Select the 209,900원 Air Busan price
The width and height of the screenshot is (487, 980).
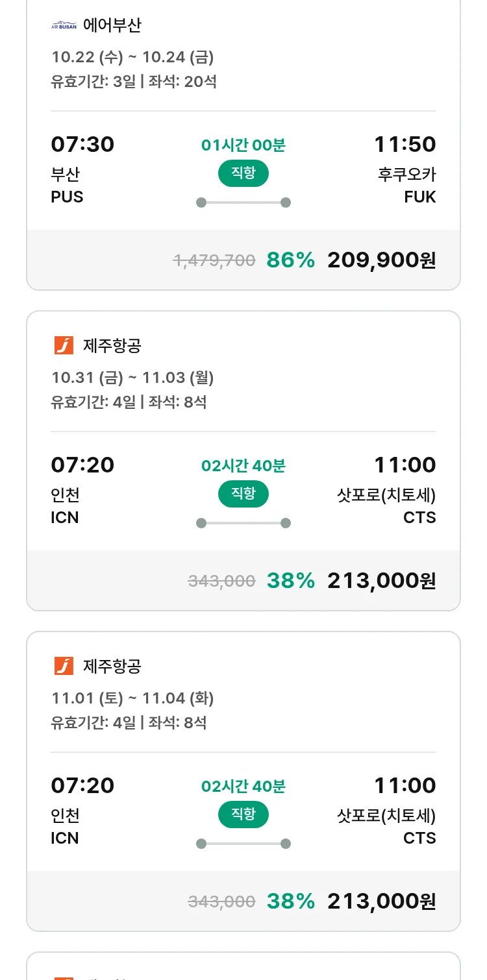(381, 260)
